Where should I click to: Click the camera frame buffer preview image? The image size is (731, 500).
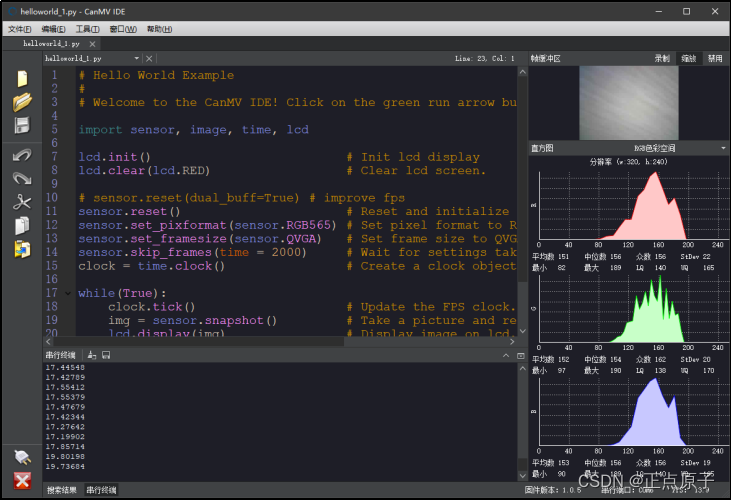tap(628, 103)
